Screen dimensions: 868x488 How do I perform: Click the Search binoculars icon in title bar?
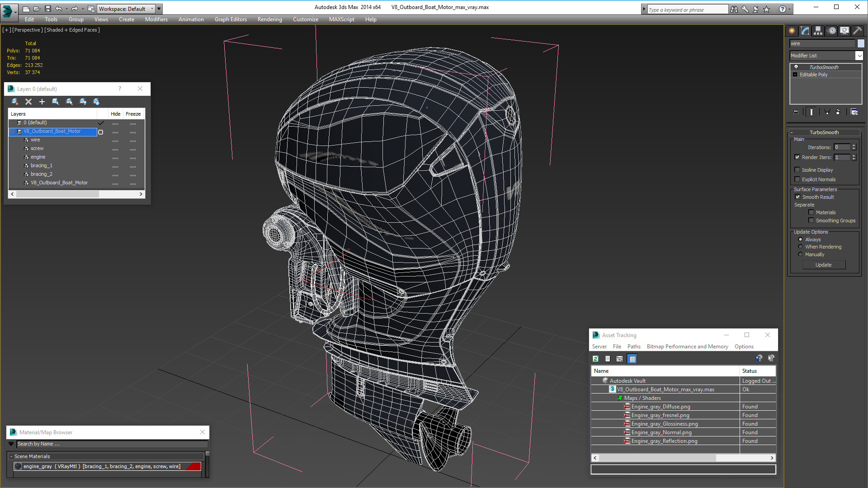[x=734, y=9]
